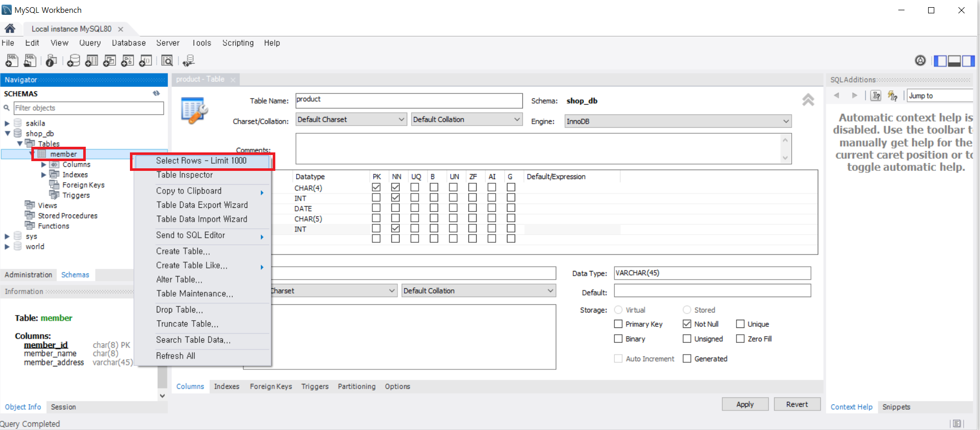
Task: Switch to the Foreign Keys tab
Action: [271, 386]
